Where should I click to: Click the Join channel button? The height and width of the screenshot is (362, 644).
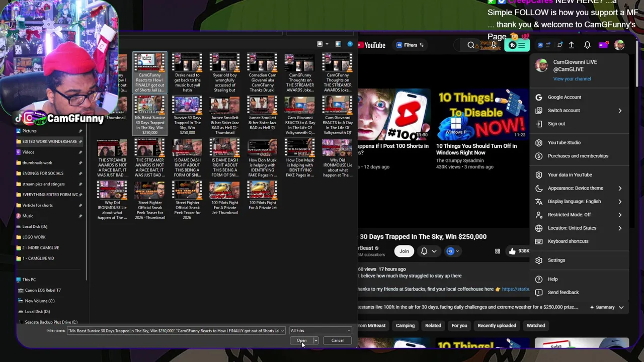pyautogui.click(x=404, y=251)
